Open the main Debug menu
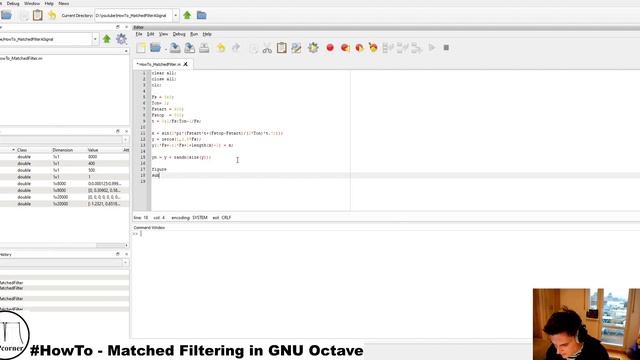Screen dimensions: 640x360 click(x=13, y=3)
